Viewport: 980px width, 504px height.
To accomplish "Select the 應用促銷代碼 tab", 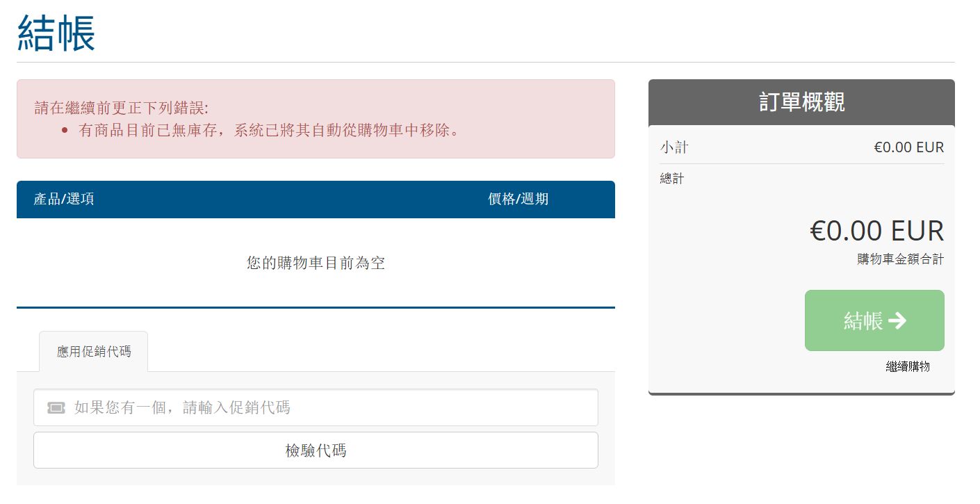I will pos(93,352).
